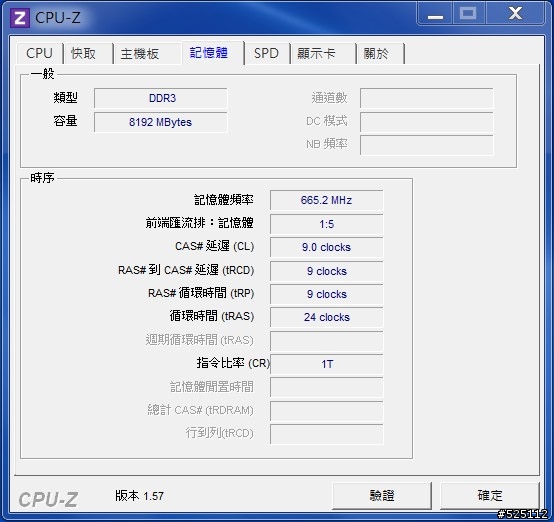Click the 記憶體頻率 label
The image size is (554, 522).
click(224, 200)
